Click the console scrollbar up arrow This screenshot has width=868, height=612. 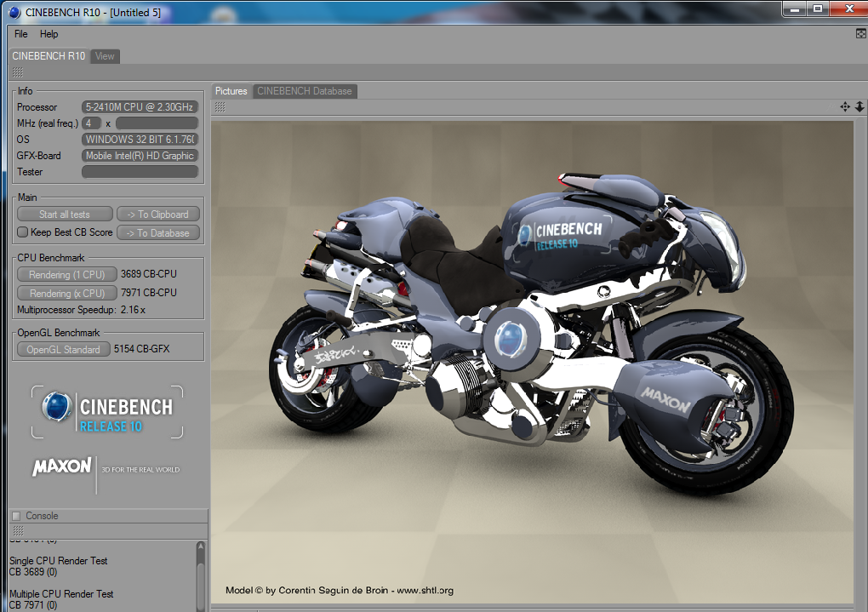point(200,546)
